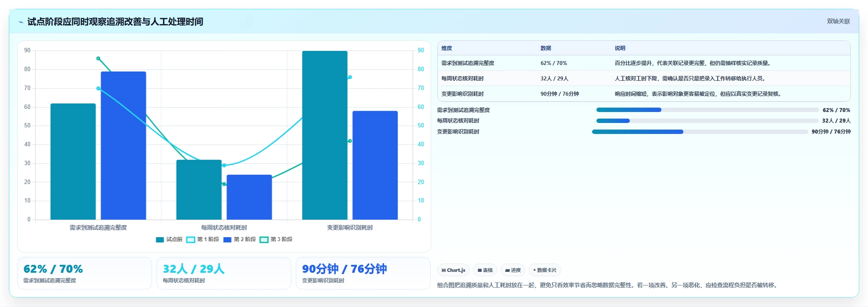Click the 第 2 阶段 bar for 需求到测试追溯完整度
Viewport: 868px width, 307px height.
point(123,146)
